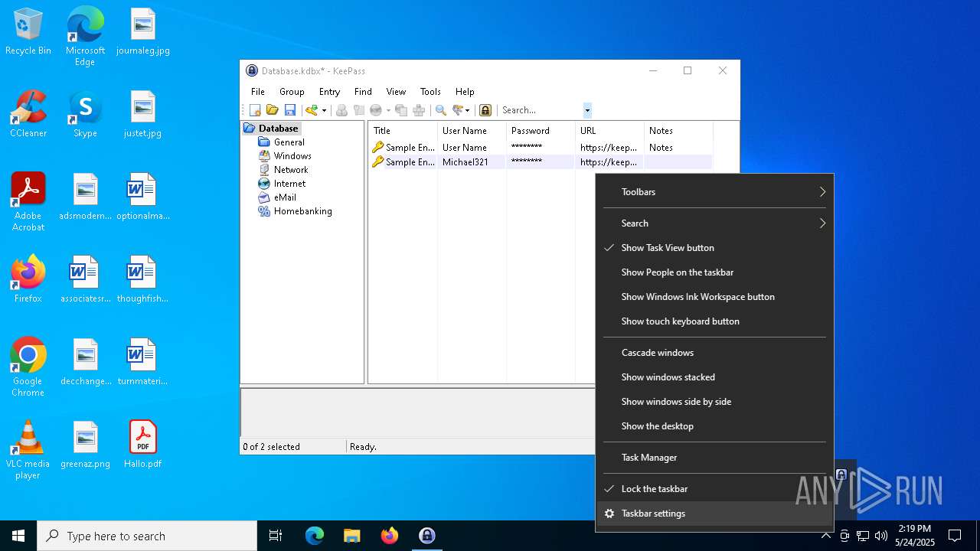980x551 pixels.
Task: Open the Recycle Bin desktop icon
Action: (x=28, y=32)
